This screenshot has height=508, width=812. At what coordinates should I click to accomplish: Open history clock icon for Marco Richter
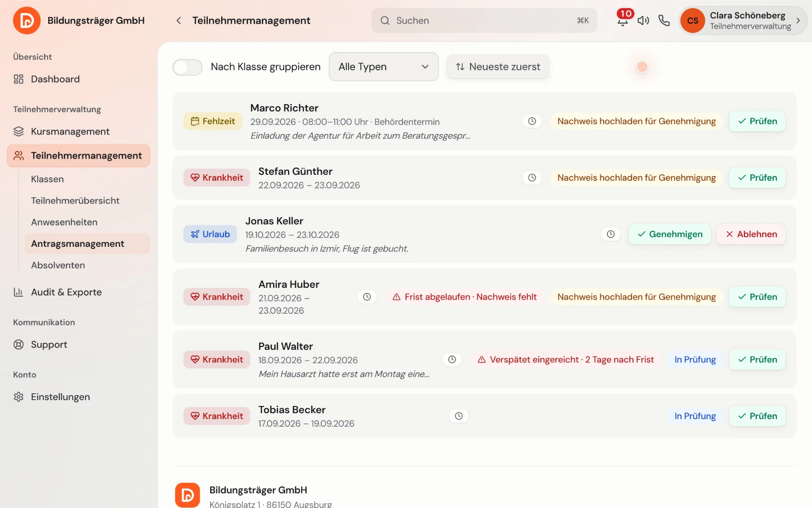coord(532,121)
